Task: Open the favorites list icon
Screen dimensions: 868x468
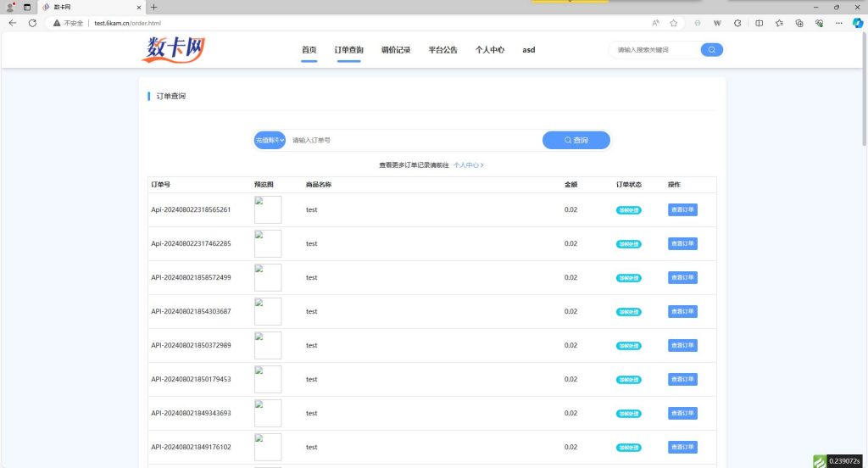Action: pos(779,23)
